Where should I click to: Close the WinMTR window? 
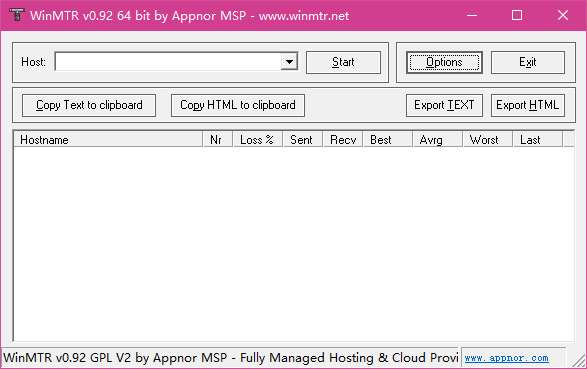(563, 15)
